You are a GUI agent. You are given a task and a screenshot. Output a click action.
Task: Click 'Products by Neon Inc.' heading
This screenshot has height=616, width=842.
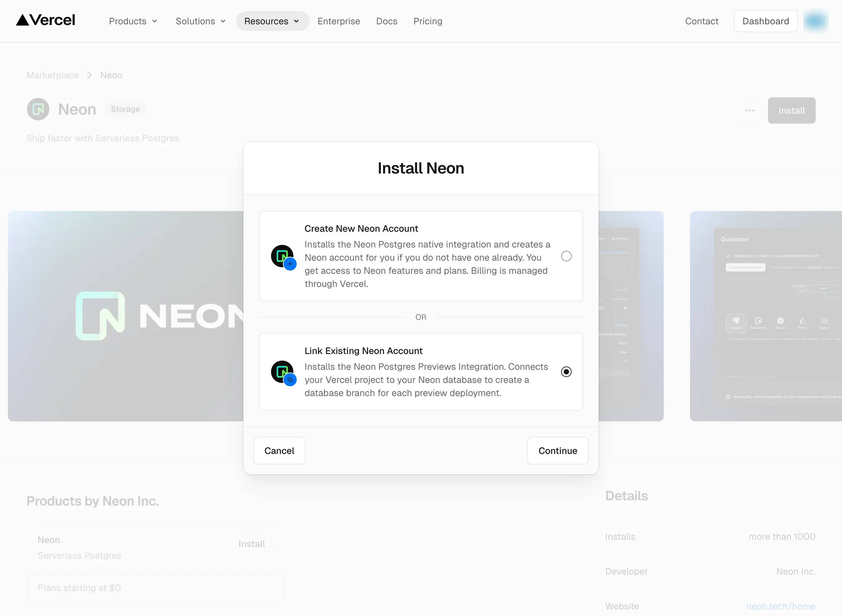pyautogui.click(x=92, y=501)
